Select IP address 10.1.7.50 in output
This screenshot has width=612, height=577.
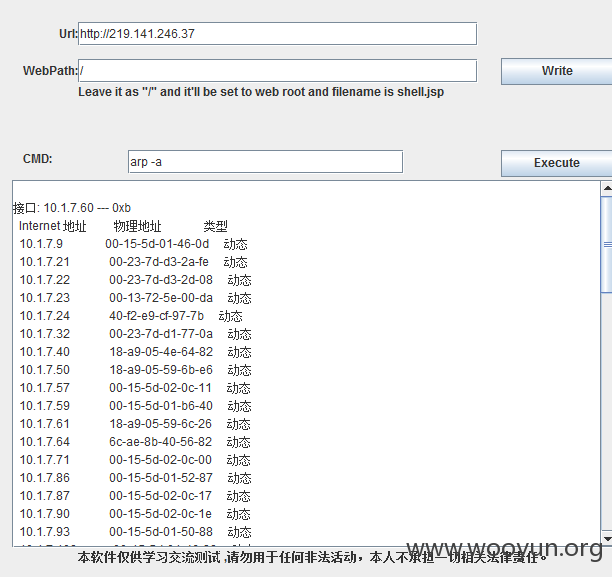tap(44, 370)
